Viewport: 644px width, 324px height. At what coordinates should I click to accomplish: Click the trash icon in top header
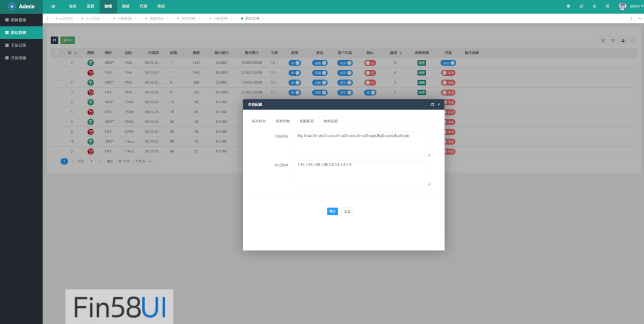(x=594, y=6)
